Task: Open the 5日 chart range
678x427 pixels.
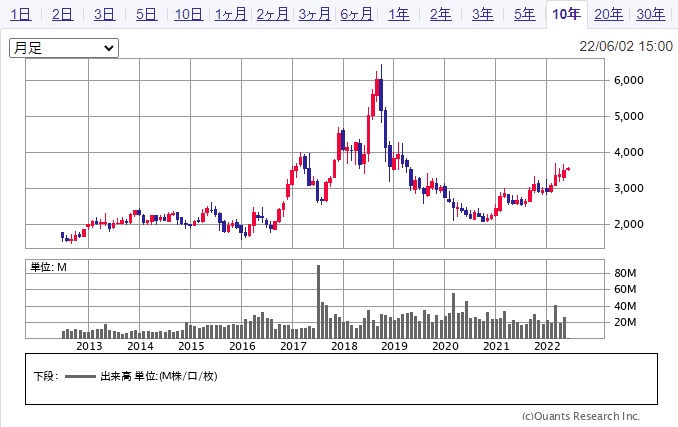Action: tap(146, 14)
